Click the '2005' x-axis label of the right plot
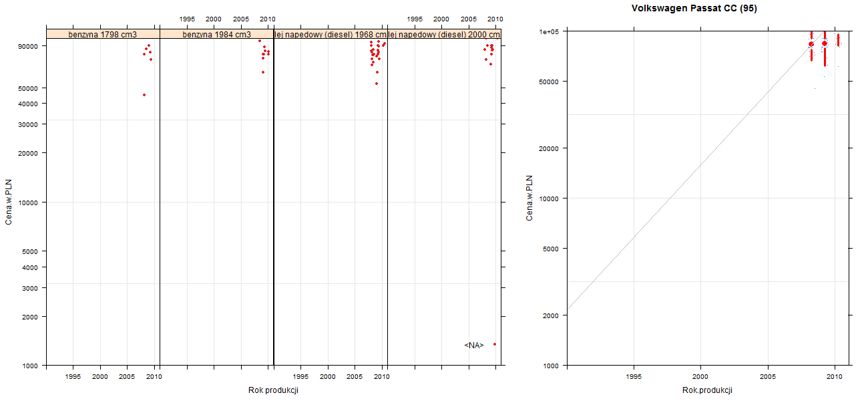The width and height of the screenshot is (868, 401). coord(768,377)
